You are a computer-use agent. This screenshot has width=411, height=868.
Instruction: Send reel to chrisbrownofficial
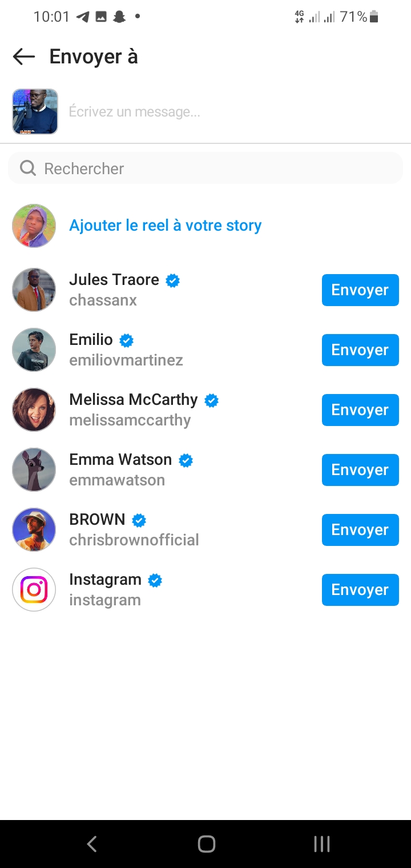(360, 530)
